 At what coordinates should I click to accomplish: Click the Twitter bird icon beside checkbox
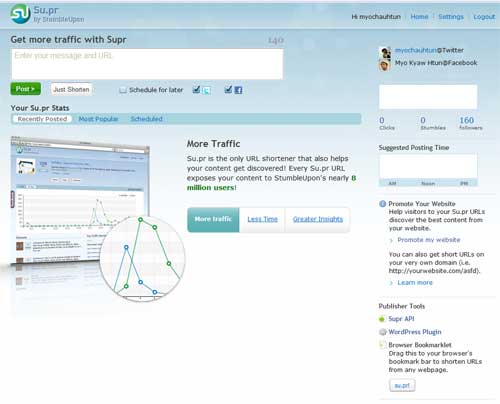[x=207, y=90]
